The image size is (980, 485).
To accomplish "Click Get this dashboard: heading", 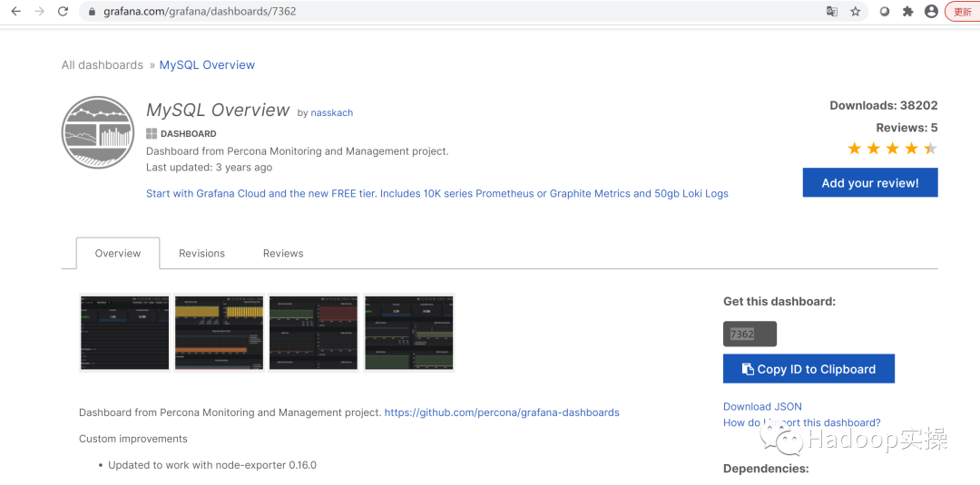I will [779, 302].
